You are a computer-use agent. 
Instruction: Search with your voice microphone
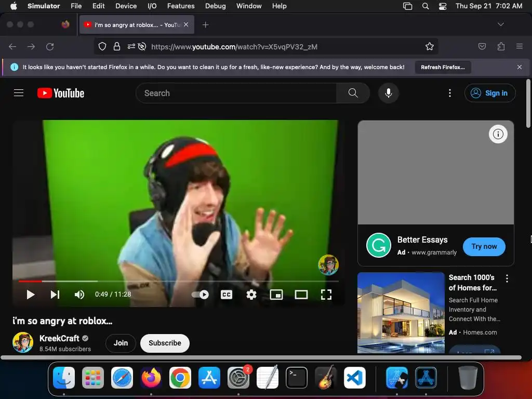(x=389, y=93)
